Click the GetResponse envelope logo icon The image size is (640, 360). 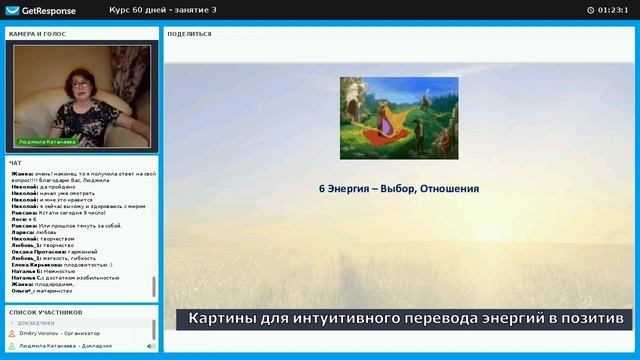12,11
